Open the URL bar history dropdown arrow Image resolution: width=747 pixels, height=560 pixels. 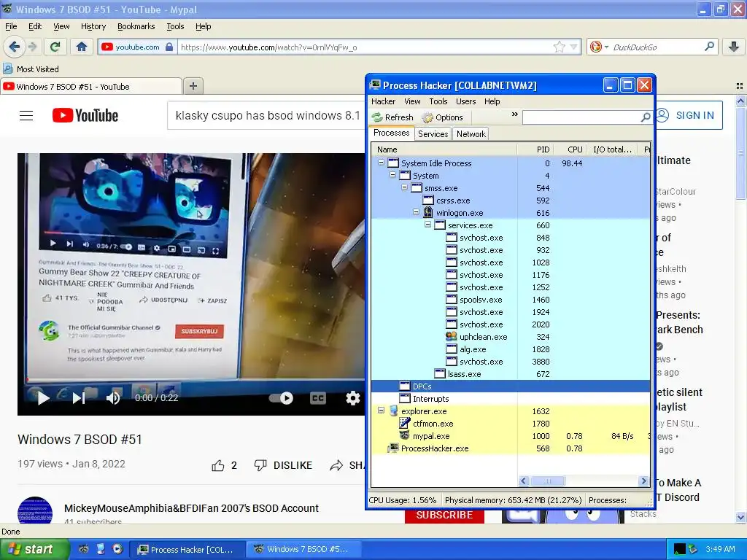click(573, 47)
